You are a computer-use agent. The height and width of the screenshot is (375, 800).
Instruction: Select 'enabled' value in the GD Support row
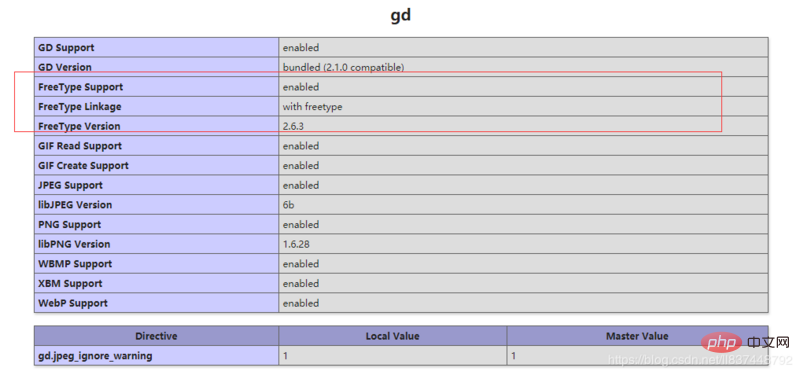click(301, 47)
